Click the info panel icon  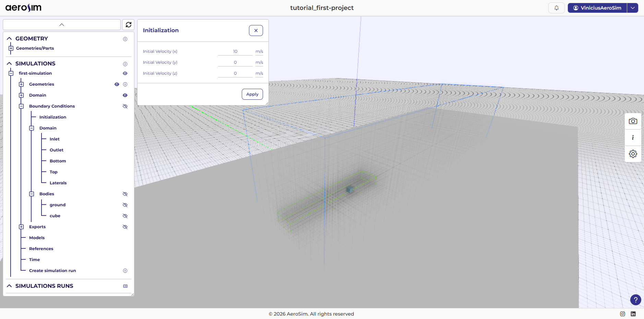(x=633, y=137)
